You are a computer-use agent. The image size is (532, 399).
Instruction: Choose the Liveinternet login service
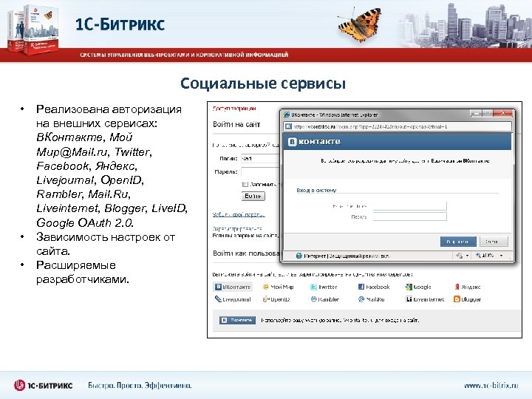[x=425, y=299]
